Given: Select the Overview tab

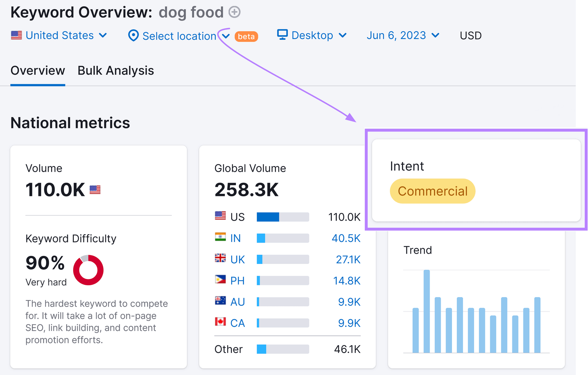Looking at the screenshot, I should (37, 70).
